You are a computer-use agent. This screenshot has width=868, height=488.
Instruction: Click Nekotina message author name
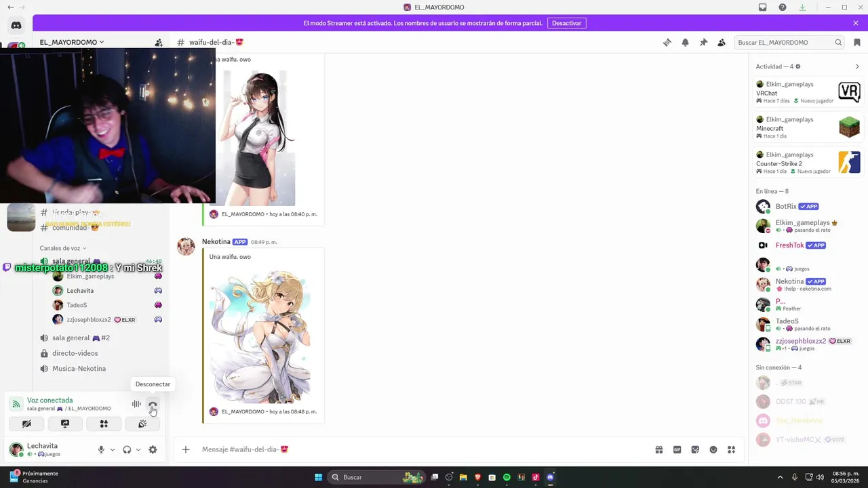click(216, 242)
